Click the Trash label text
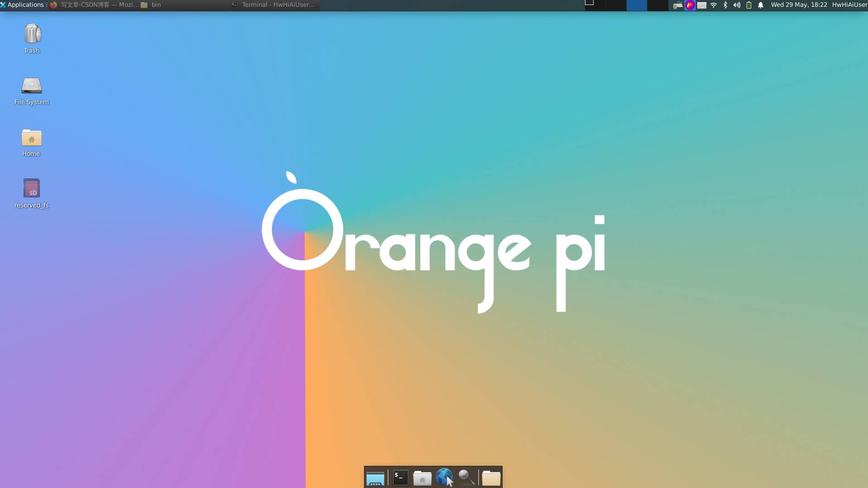Viewport: 868px width, 488px height. [x=32, y=51]
